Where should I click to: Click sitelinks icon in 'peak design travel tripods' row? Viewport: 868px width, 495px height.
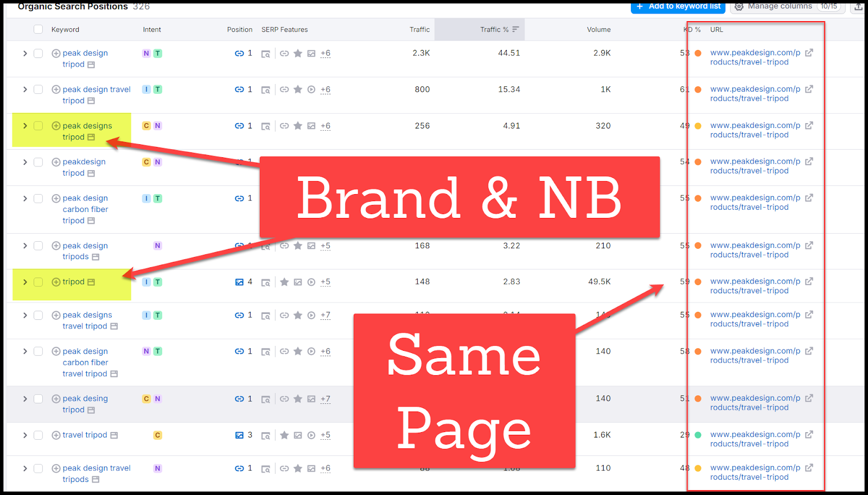pos(284,468)
